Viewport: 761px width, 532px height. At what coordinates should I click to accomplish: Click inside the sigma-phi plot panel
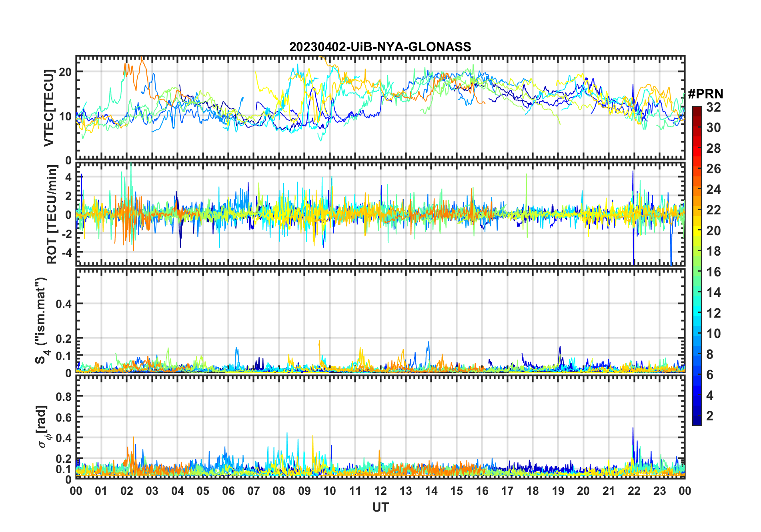click(x=380, y=426)
